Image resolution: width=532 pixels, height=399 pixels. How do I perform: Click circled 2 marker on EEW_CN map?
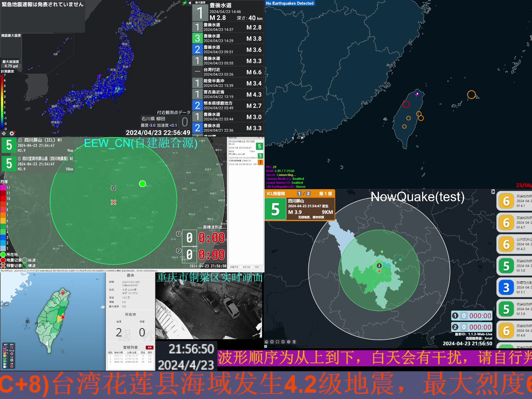pos(113,188)
